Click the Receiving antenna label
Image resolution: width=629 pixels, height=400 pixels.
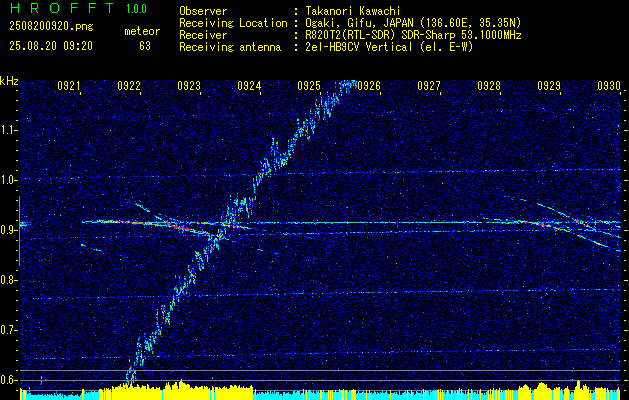pos(230,47)
